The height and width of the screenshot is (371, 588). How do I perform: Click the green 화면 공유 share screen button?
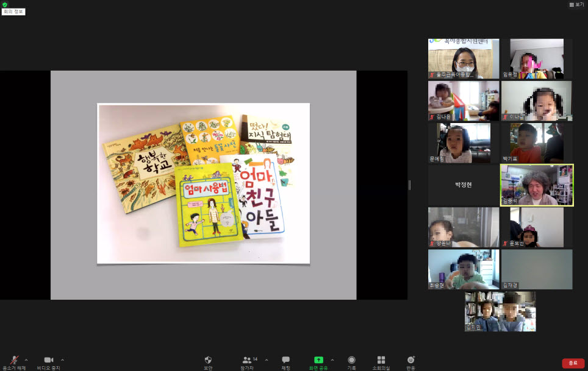click(318, 362)
